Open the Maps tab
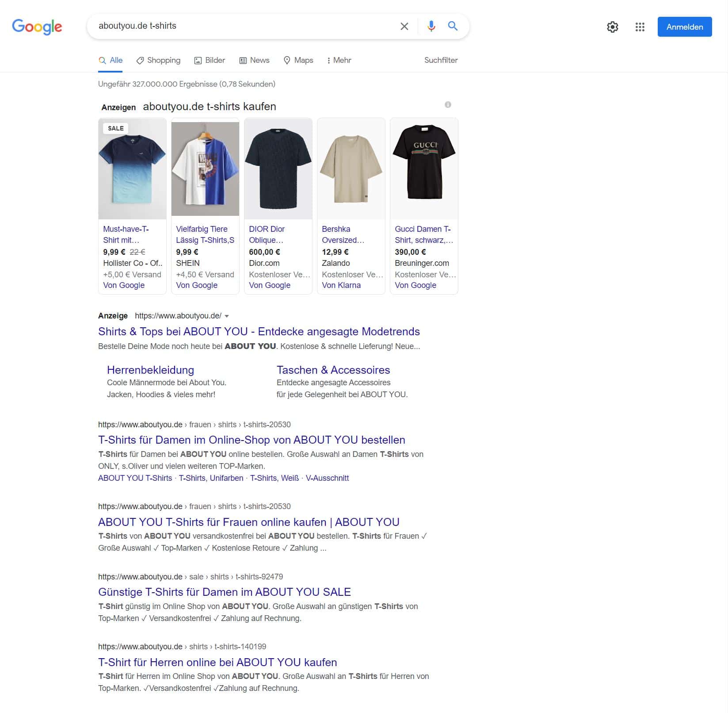The image size is (728, 713). (298, 61)
